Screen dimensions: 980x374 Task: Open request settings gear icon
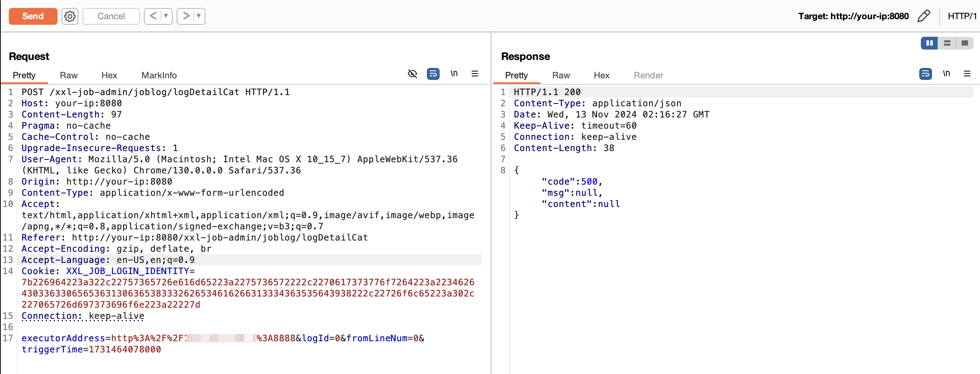click(x=70, y=16)
